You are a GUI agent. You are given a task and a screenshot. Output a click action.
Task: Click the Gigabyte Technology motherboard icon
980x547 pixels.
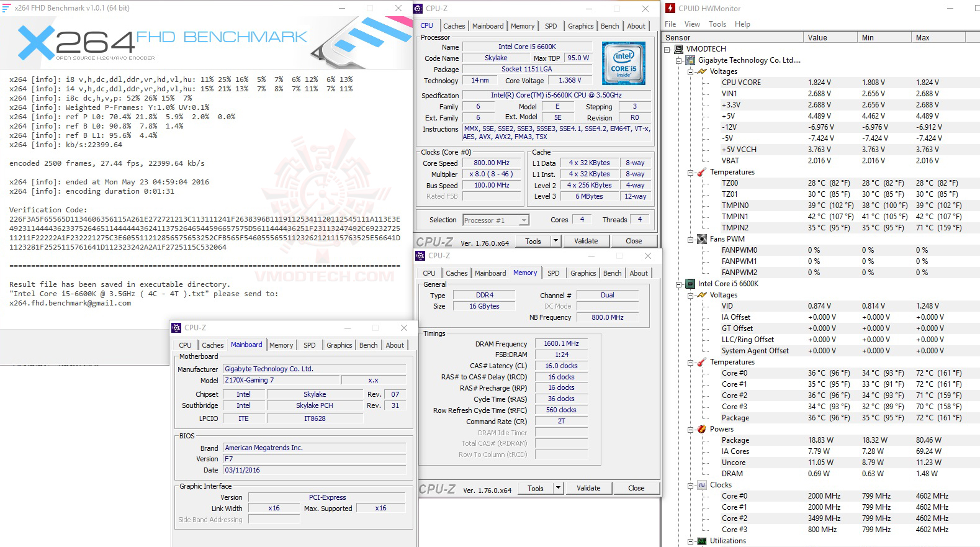click(690, 60)
